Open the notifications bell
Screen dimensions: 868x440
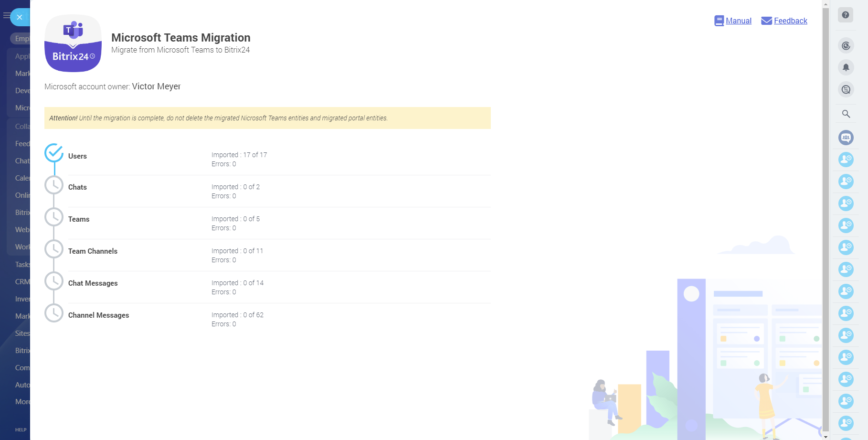pyautogui.click(x=846, y=67)
